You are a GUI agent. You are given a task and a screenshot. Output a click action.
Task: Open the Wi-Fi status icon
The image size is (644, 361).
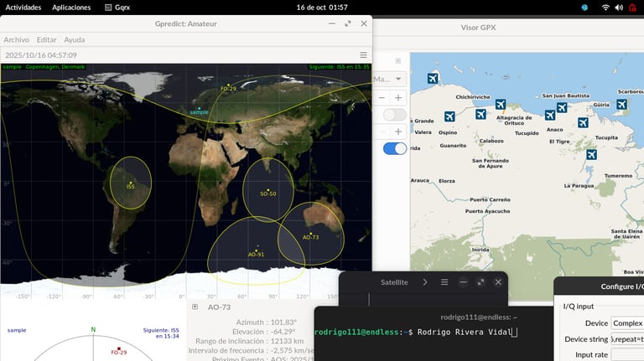(605, 8)
